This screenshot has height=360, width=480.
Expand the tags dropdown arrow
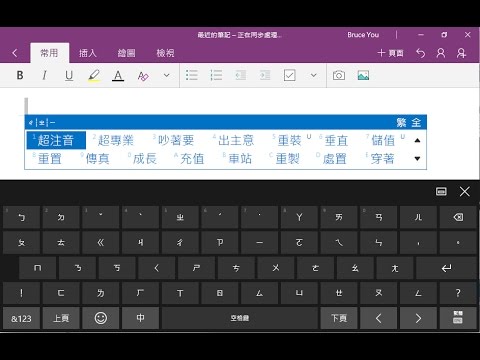coord(313,76)
